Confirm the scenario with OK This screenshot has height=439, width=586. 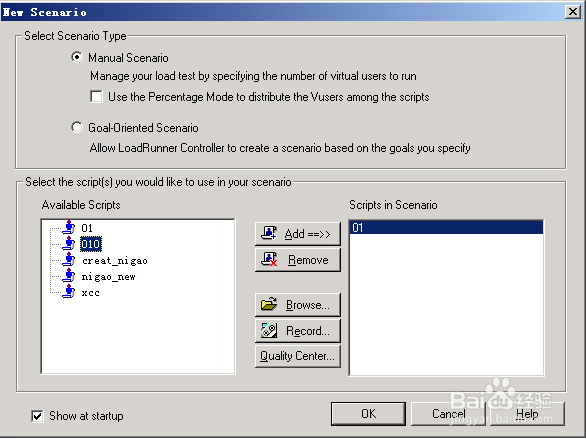pos(368,414)
